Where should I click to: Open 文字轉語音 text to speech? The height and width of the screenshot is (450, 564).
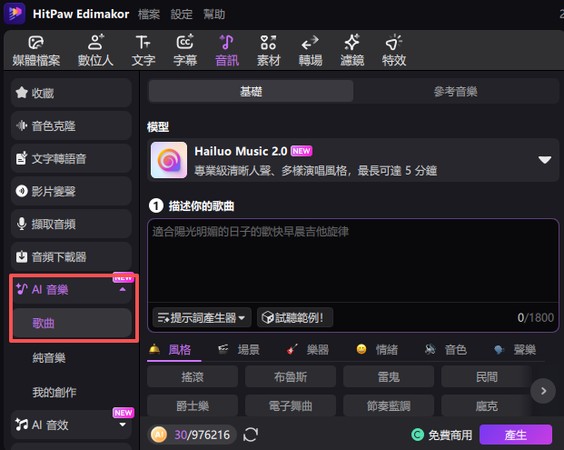(x=71, y=158)
